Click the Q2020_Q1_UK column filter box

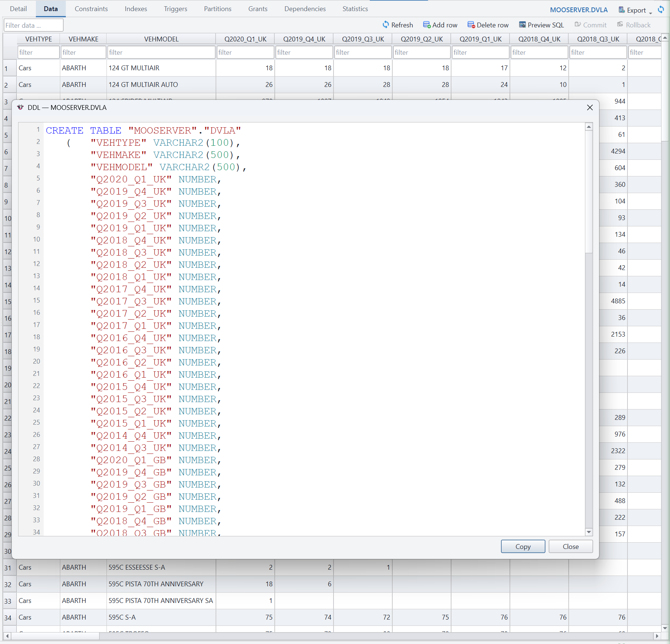tap(245, 52)
